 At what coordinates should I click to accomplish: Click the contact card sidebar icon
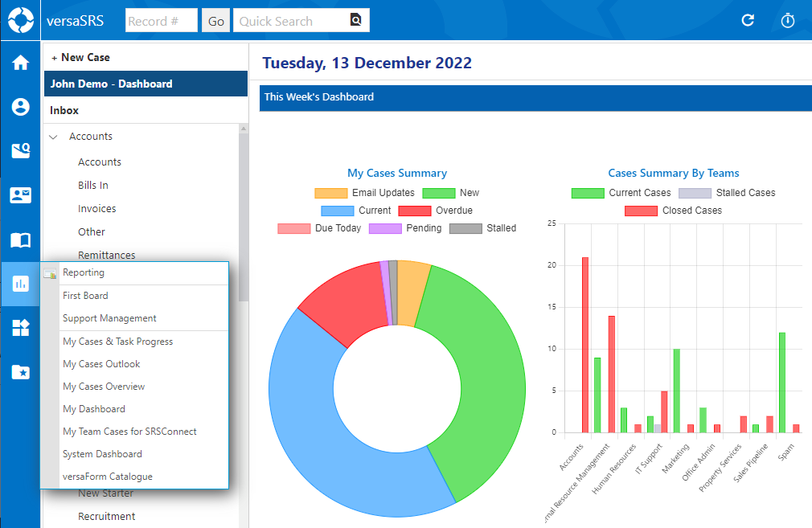pos(20,195)
